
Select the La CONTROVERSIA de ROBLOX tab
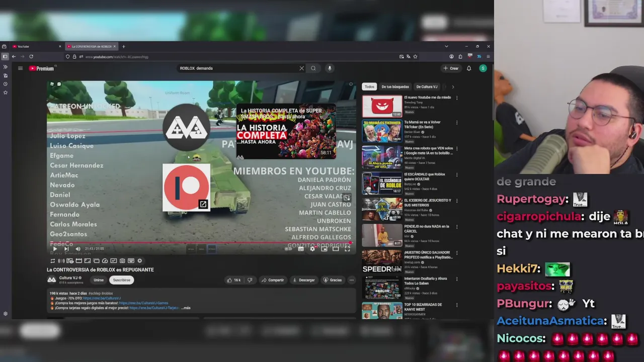click(x=91, y=47)
